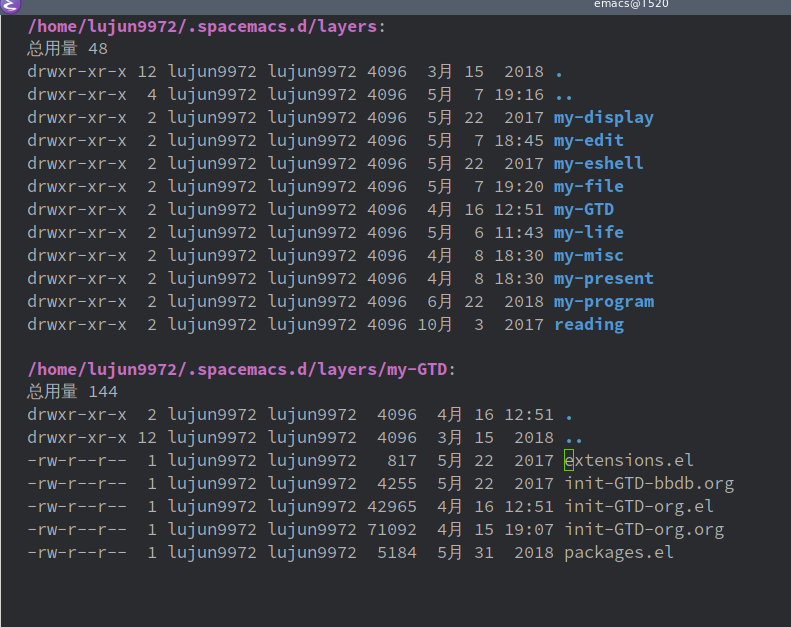Screen dimensions: 791x627
Task: Select the my-file directory
Action: 588,187
